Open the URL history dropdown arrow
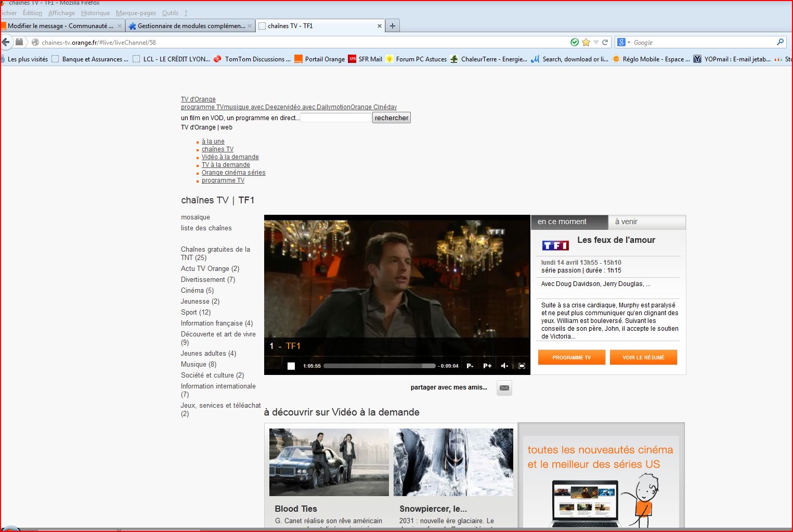This screenshot has height=532, width=793. (596, 43)
